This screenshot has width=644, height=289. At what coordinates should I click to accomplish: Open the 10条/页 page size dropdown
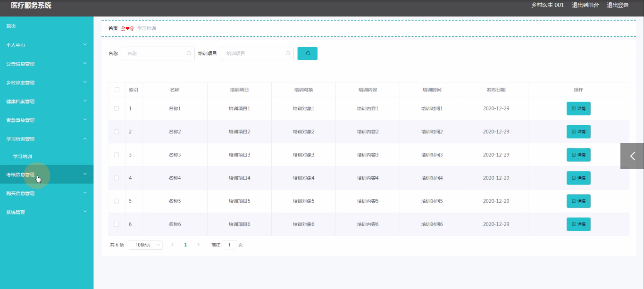tap(145, 245)
